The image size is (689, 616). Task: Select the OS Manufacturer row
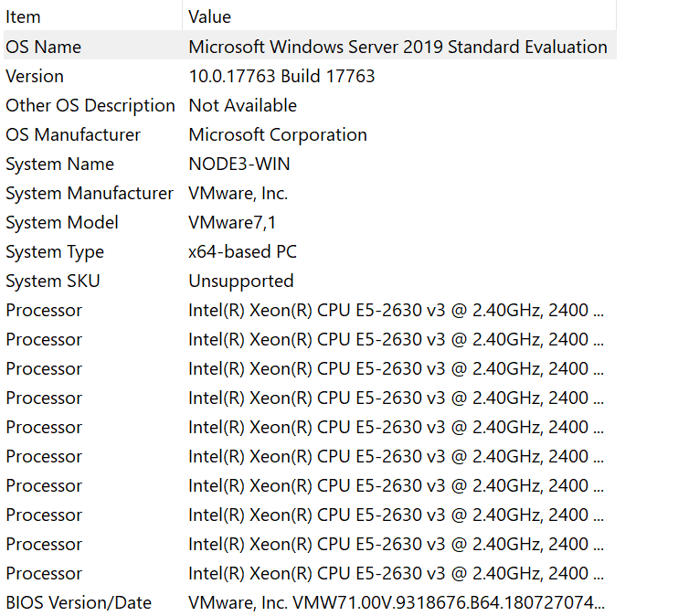310,134
